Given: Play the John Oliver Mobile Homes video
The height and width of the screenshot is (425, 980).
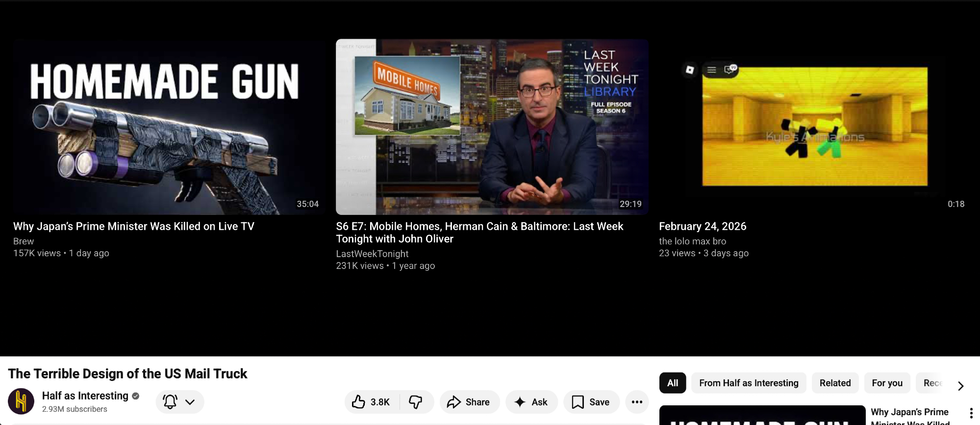Looking at the screenshot, I should pos(492,127).
